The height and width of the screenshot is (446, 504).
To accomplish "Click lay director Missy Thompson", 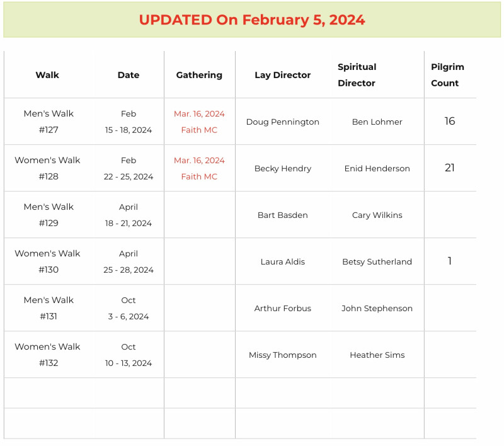I will [282, 355].
